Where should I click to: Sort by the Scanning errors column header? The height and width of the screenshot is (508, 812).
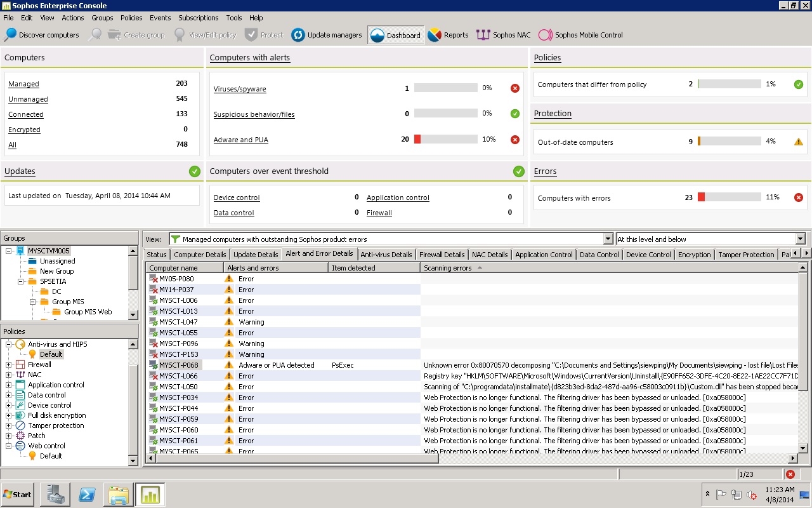coord(609,268)
